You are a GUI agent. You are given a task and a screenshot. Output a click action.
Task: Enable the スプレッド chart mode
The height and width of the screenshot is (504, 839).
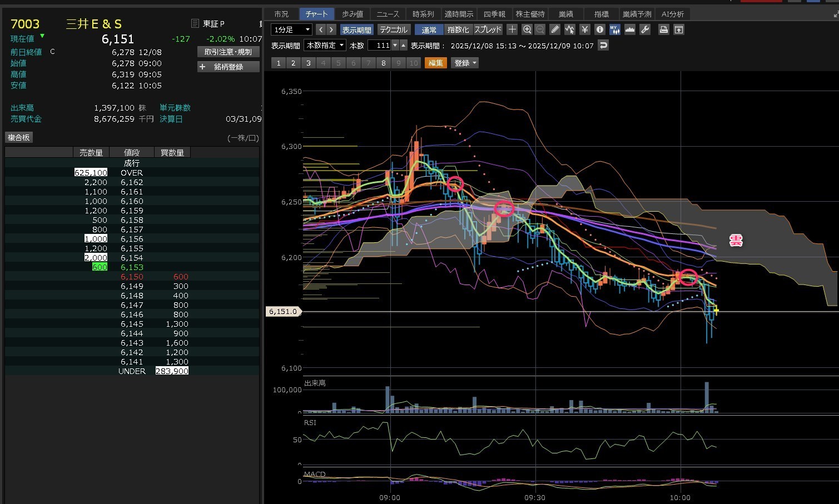point(488,30)
